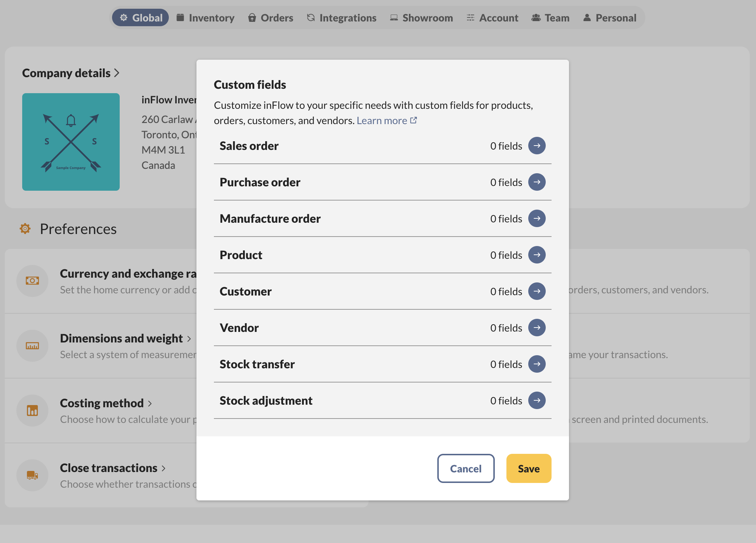Click the Sample Company logo thumbnail

pyautogui.click(x=71, y=142)
